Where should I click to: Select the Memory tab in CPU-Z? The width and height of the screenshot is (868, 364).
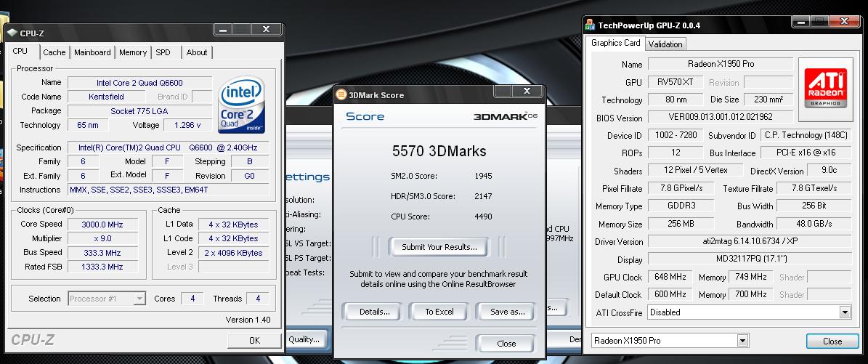tap(133, 52)
